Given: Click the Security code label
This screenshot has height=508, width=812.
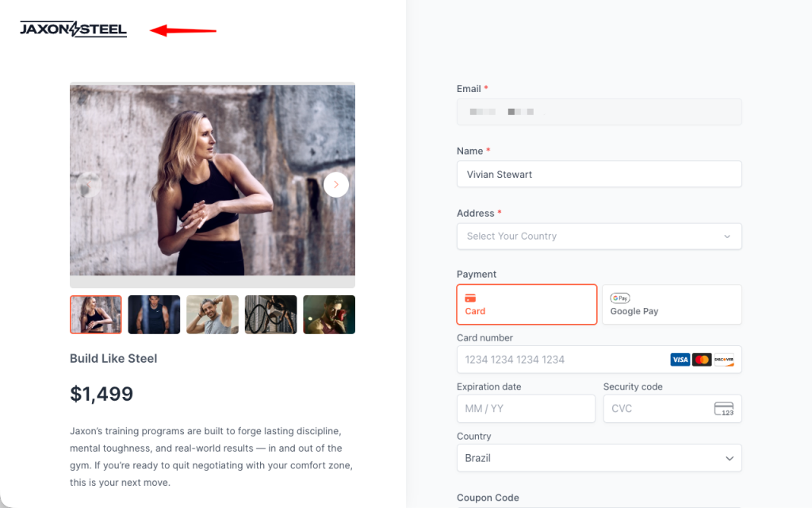Looking at the screenshot, I should (x=633, y=387).
